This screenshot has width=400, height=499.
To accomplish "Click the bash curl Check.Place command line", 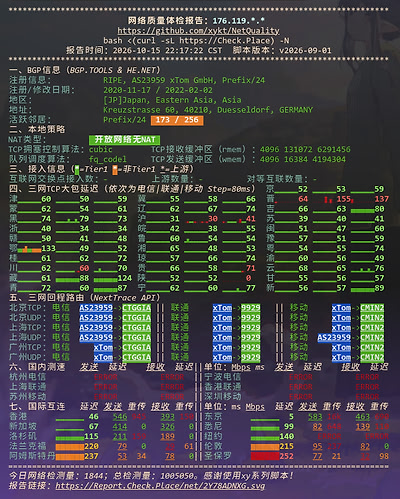I will point(196,41).
